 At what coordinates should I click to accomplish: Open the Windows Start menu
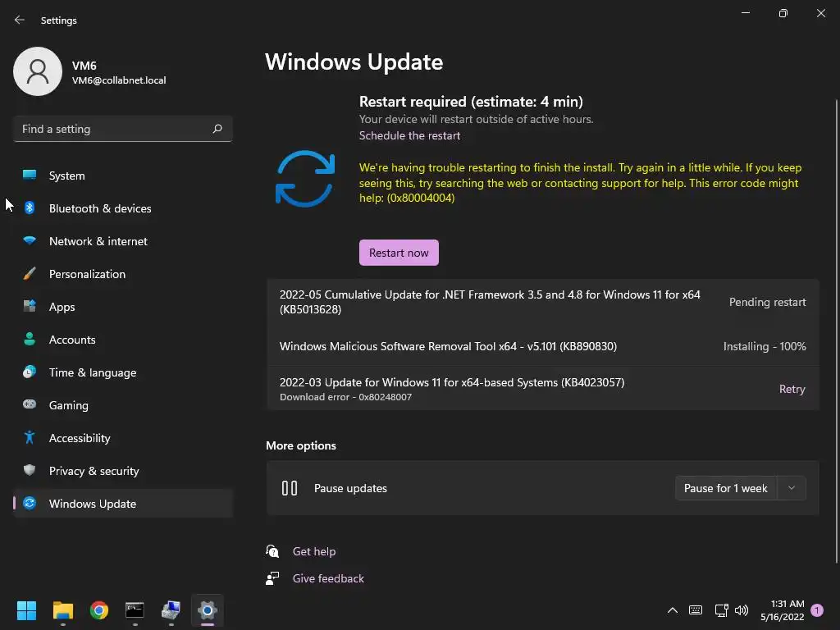coord(26,610)
